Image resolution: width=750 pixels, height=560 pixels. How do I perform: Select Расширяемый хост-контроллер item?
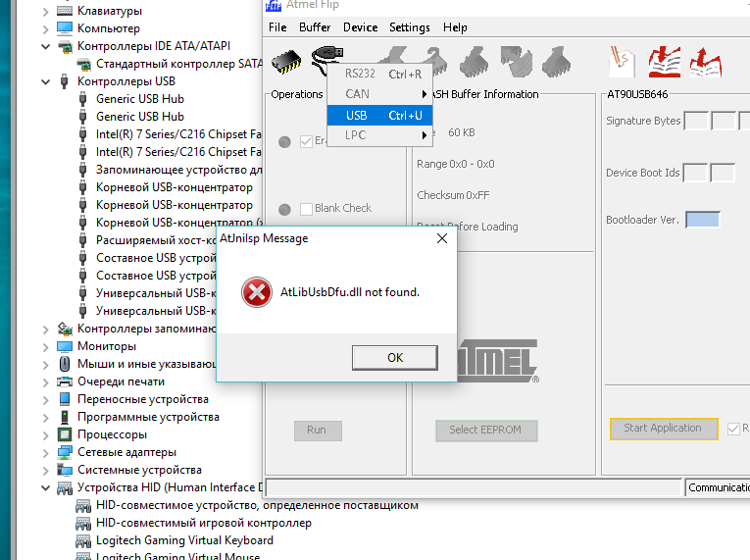click(x=156, y=240)
